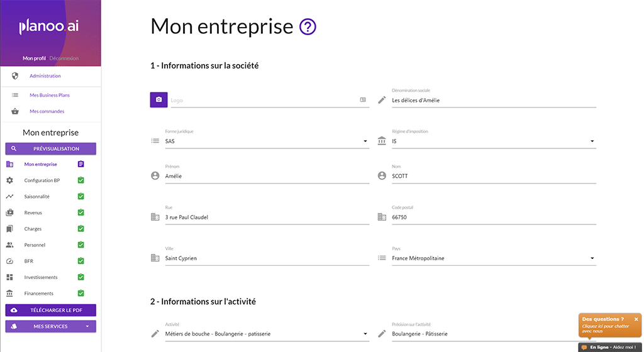Click the Administration shield icon
The height and width of the screenshot is (352, 644).
(x=15, y=76)
